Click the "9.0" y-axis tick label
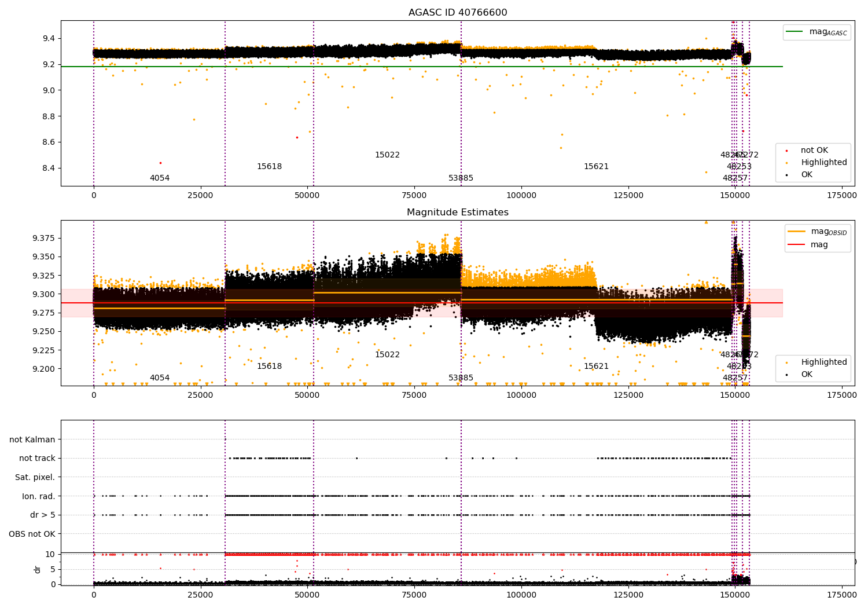This screenshot has height=608, width=868. tap(49, 90)
